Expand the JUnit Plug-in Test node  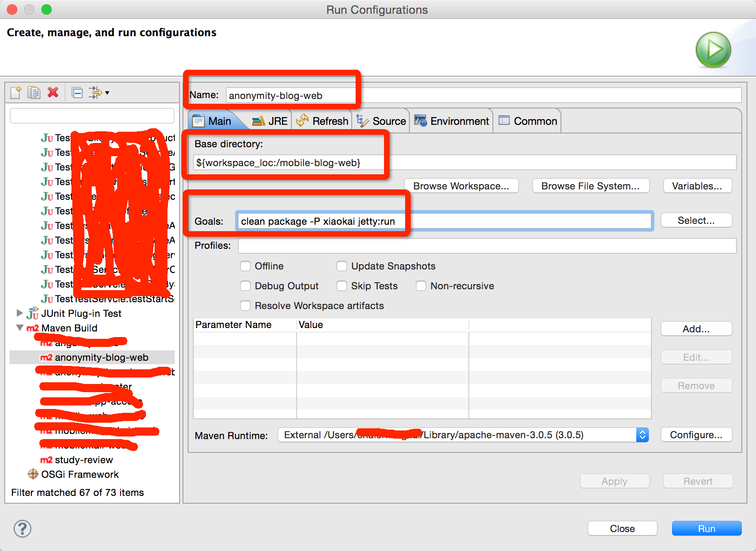19,313
